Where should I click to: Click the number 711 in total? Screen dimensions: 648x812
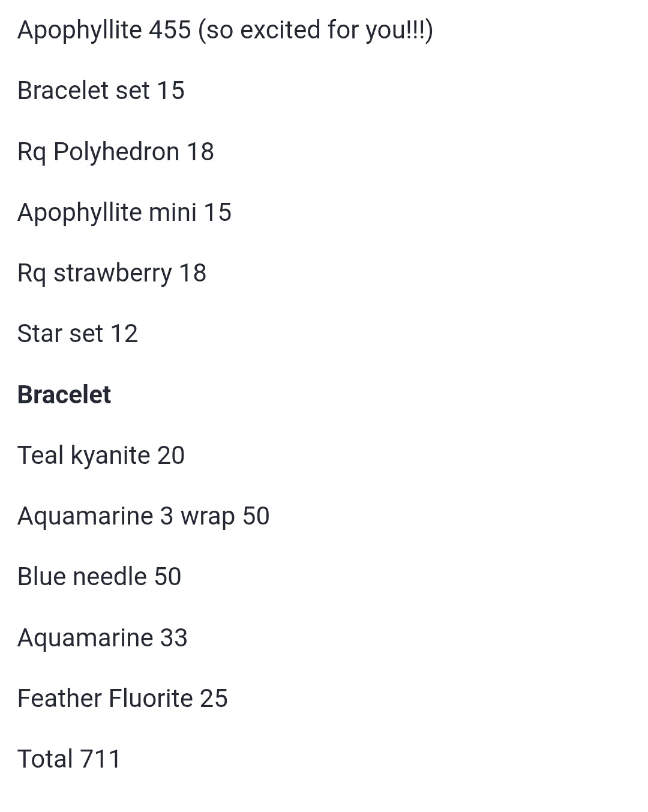point(100,759)
